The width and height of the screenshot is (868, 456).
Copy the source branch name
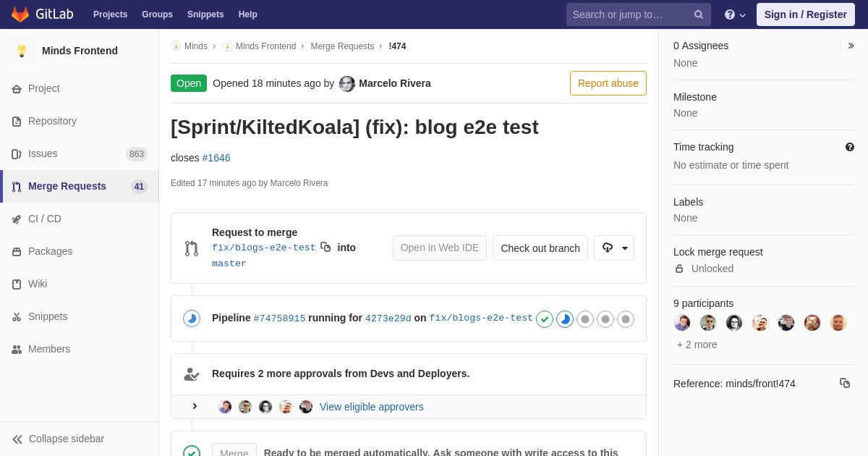point(325,247)
